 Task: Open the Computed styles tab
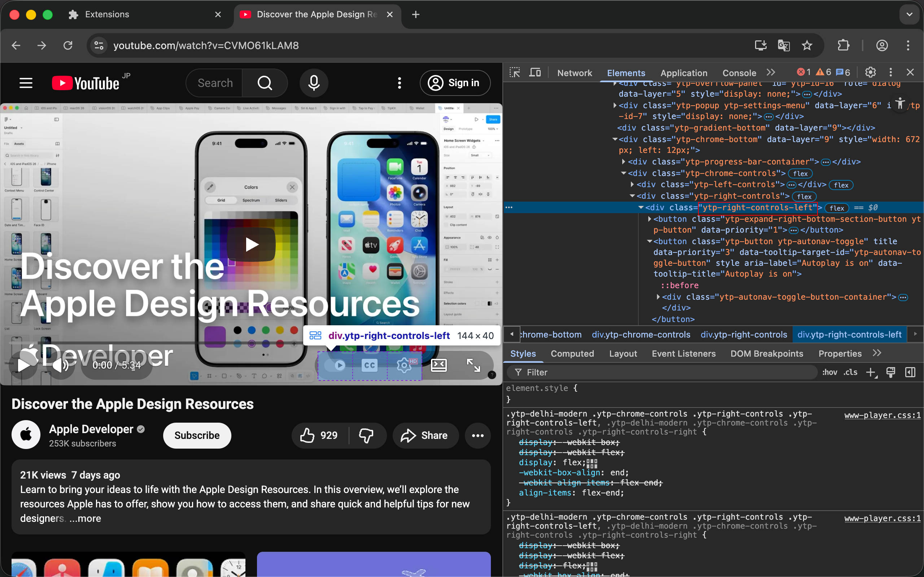coord(572,354)
